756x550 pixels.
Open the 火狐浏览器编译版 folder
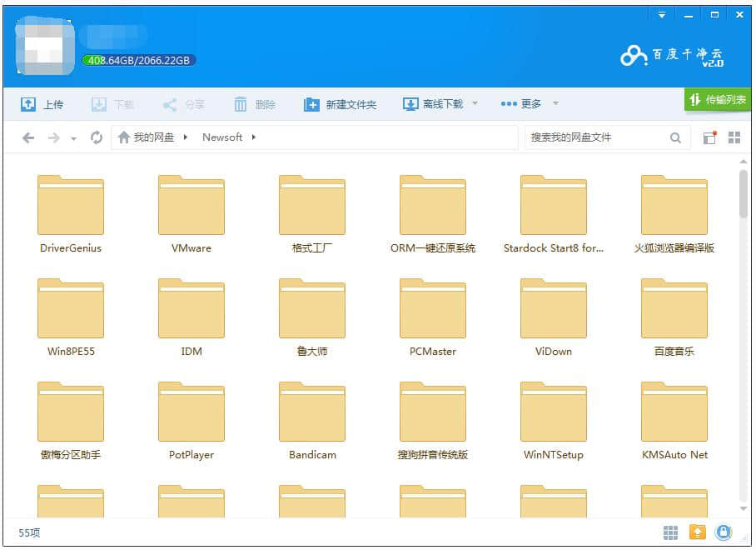click(x=674, y=205)
